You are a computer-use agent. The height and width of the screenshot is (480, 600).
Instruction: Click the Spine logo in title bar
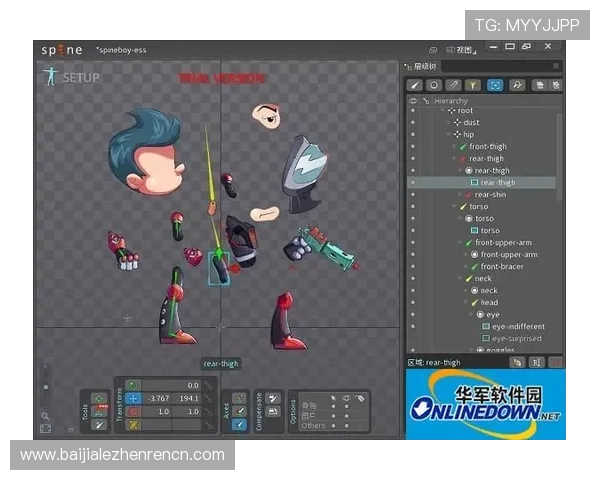[x=62, y=49]
